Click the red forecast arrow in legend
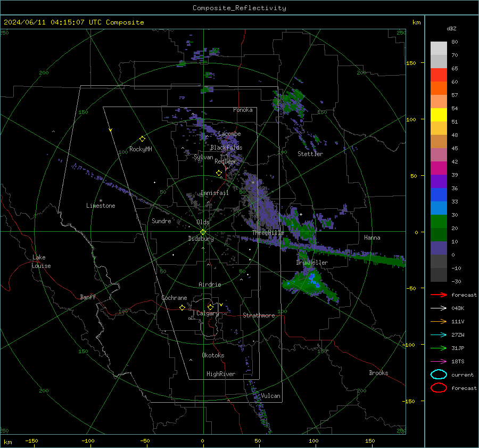The height and width of the screenshot is (448, 479). pyautogui.click(x=439, y=295)
